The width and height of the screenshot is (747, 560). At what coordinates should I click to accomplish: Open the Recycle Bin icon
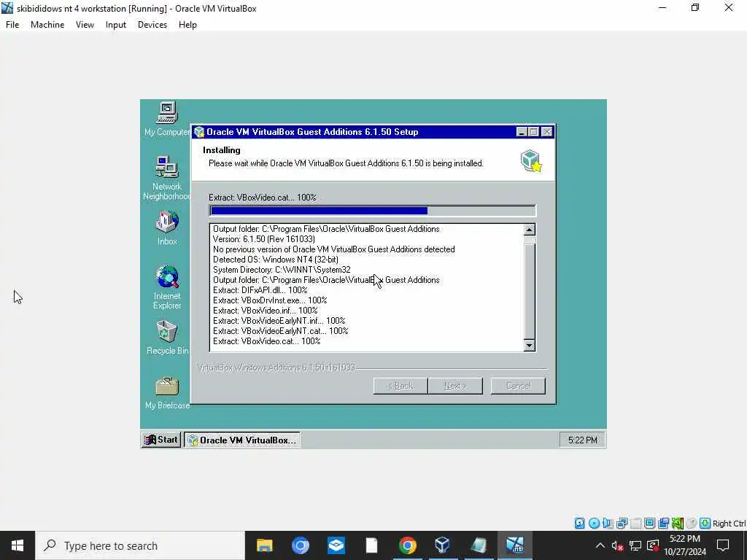(167, 338)
